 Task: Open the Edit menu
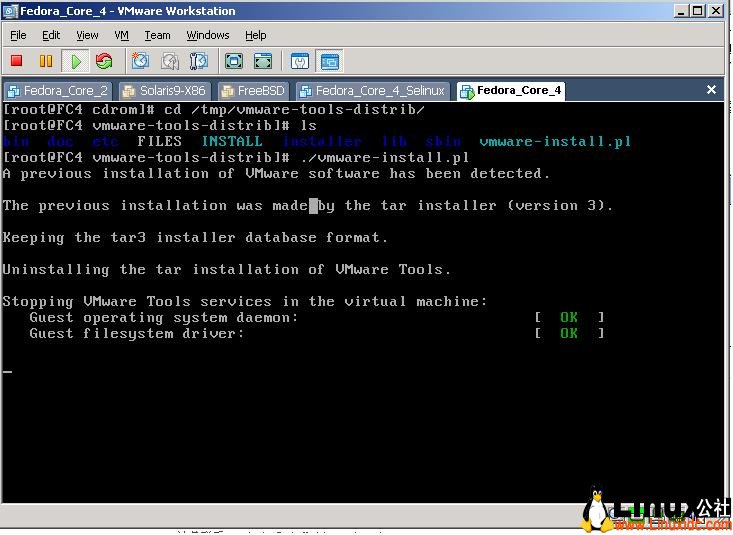pyautogui.click(x=51, y=35)
